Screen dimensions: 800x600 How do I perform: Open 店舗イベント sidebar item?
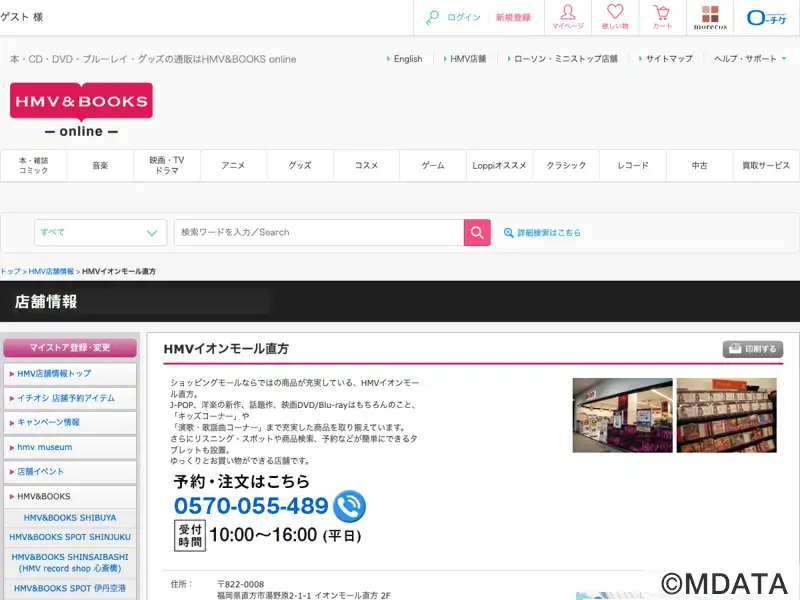click(x=70, y=472)
